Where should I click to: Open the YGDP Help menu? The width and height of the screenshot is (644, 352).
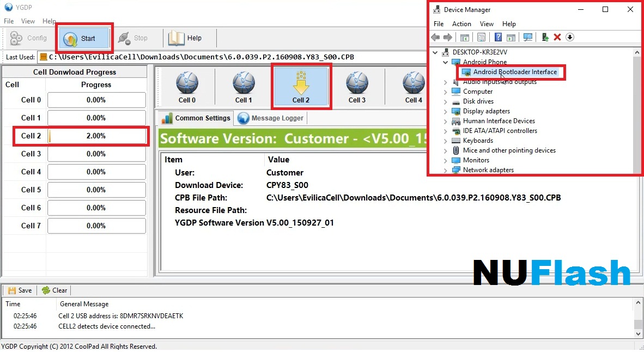click(49, 21)
